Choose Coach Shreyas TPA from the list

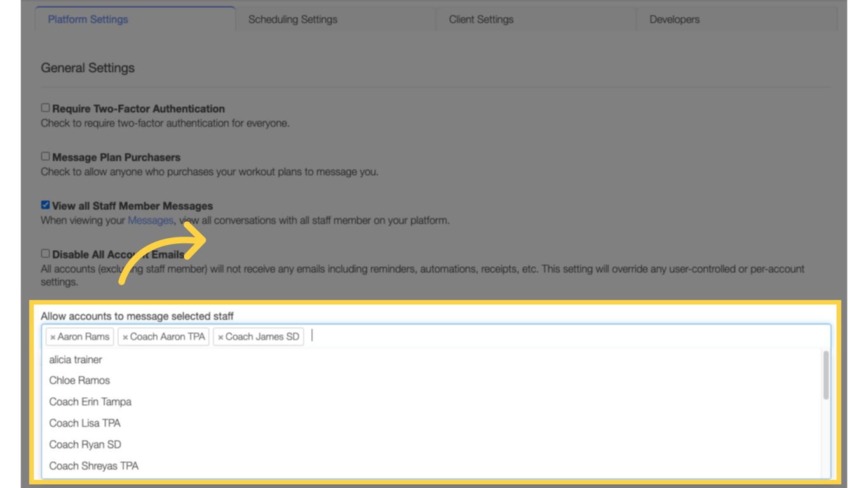432,466
